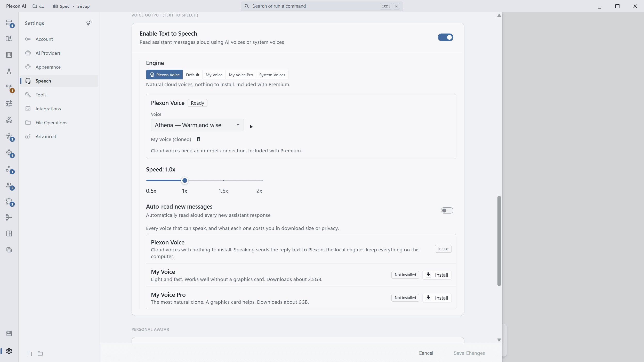The height and width of the screenshot is (362, 644).
Task: Open File Operations settings section
Action: click(x=59, y=123)
